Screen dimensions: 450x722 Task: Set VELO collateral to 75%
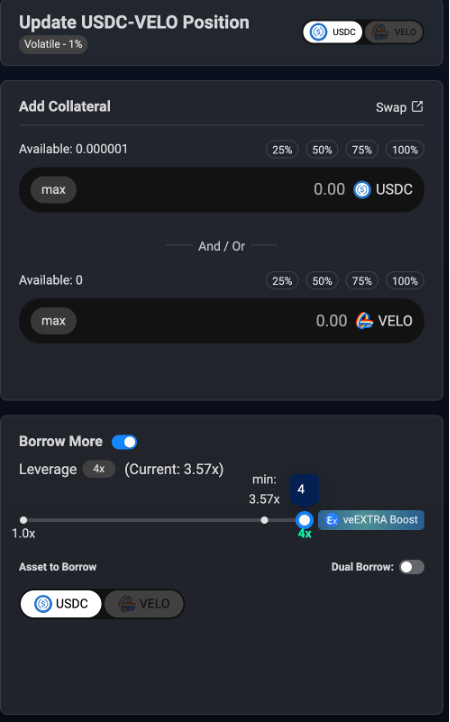(362, 281)
